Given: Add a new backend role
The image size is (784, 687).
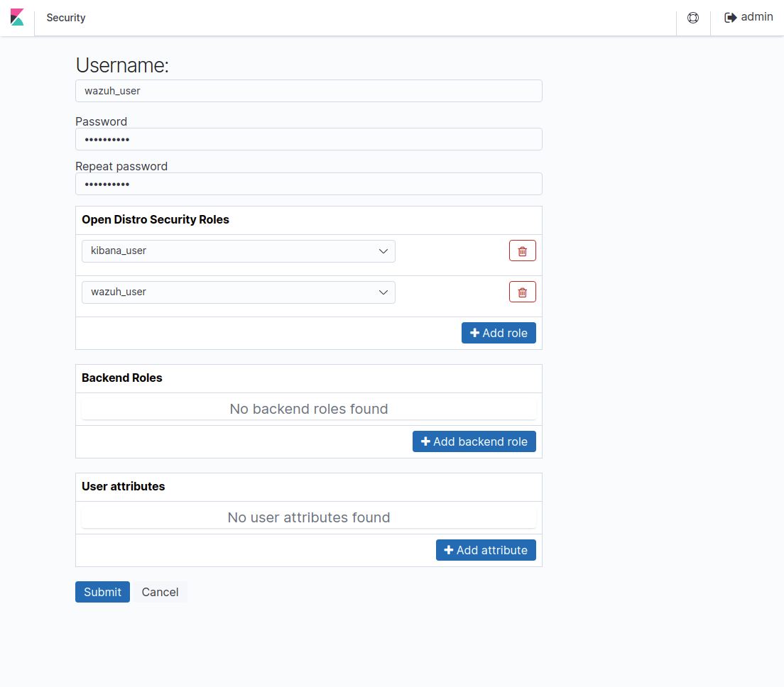Looking at the screenshot, I should 474,441.
